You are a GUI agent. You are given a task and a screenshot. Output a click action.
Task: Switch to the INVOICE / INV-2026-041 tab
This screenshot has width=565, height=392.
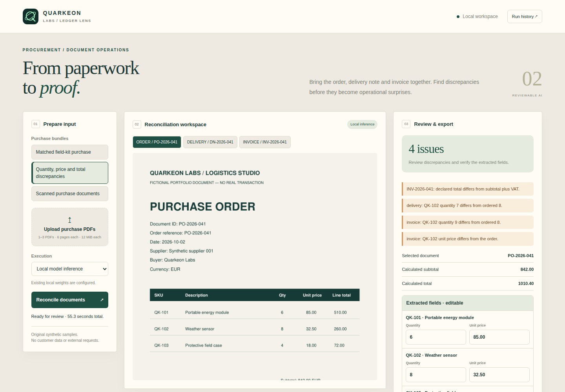[x=265, y=142]
